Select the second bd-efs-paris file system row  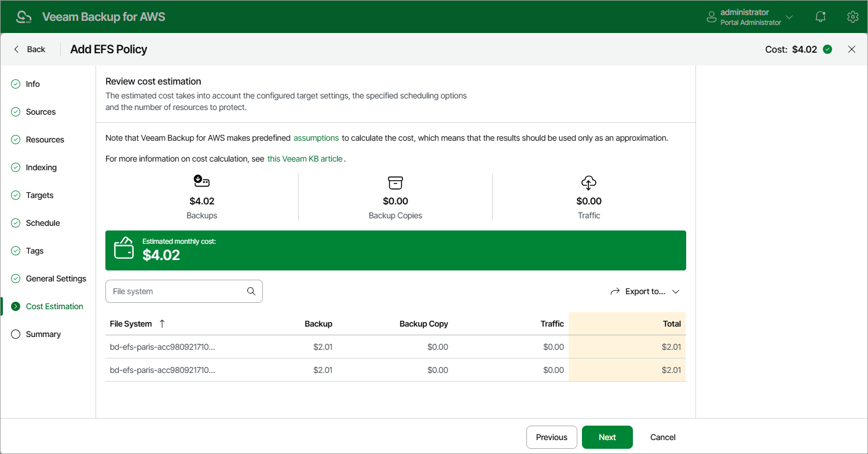tap(395, 370)
